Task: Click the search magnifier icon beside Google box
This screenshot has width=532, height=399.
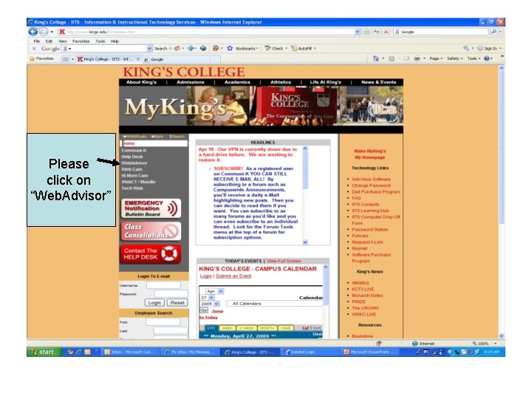Action: point(494,32)
